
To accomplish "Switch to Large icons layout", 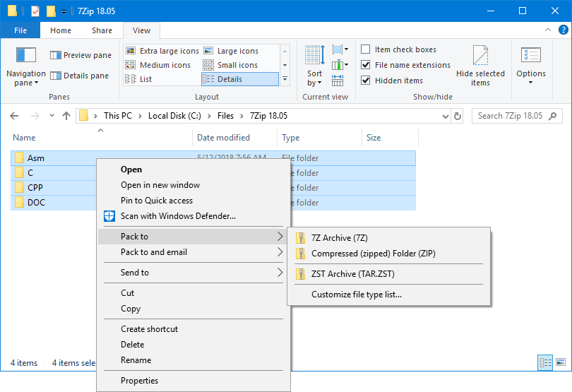I will tap(231, 51).
